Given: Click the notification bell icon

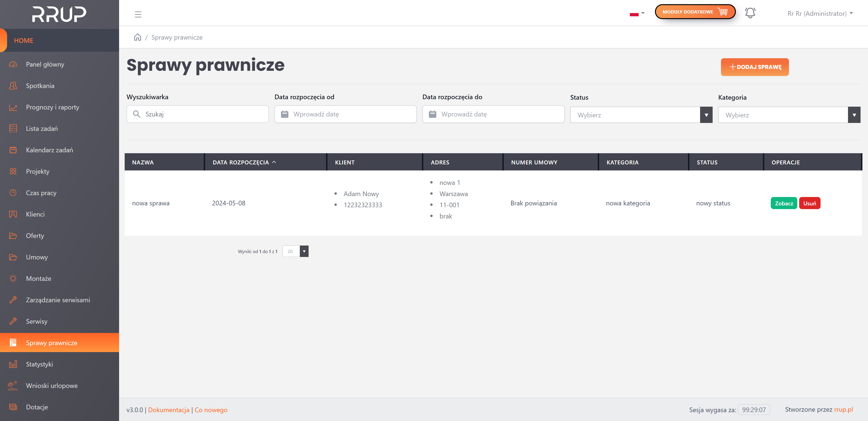Looking at the screenshot, I should tap(750, 13).
